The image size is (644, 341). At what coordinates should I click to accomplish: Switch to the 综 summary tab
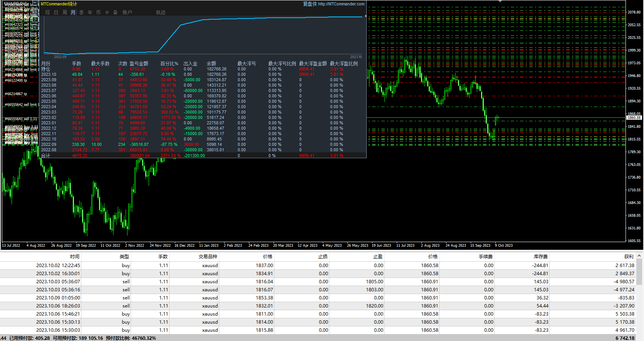tap(48, 12)
